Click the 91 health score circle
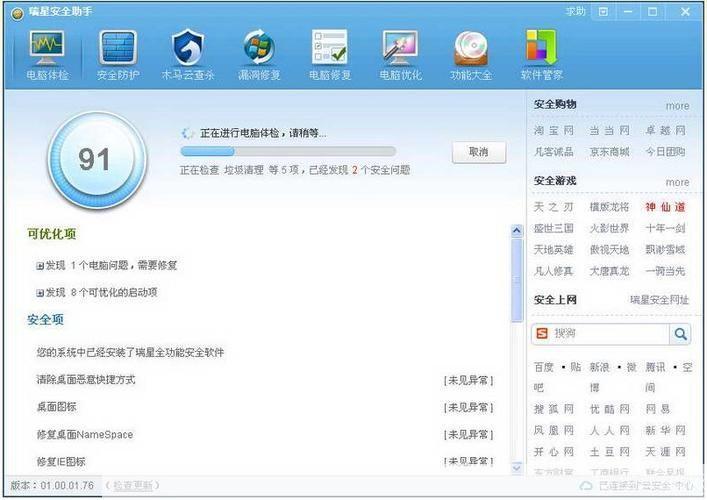Viewport: 707px width, 500px height. tap(96, 159)
